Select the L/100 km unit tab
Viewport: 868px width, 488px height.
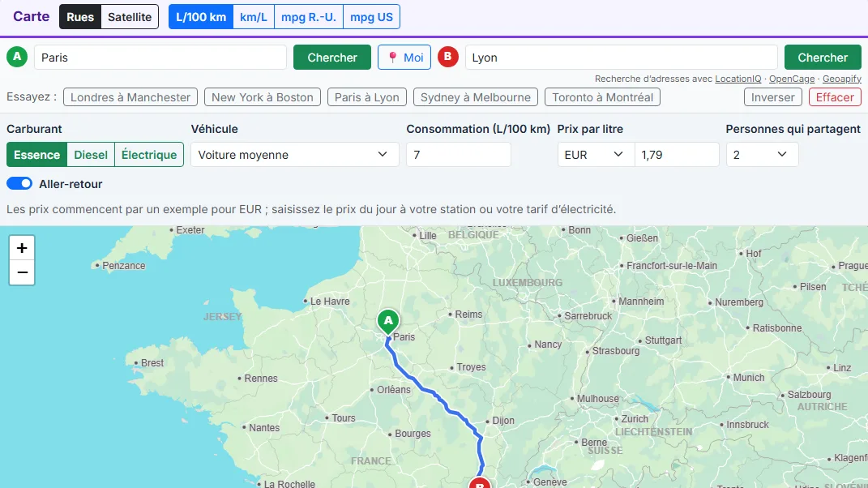[x=201, y=16]
